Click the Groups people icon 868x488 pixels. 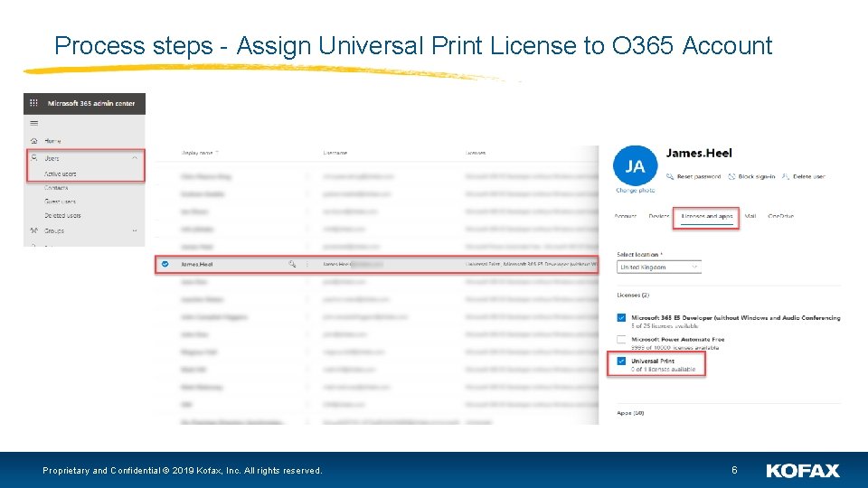(x=34, y=230)
